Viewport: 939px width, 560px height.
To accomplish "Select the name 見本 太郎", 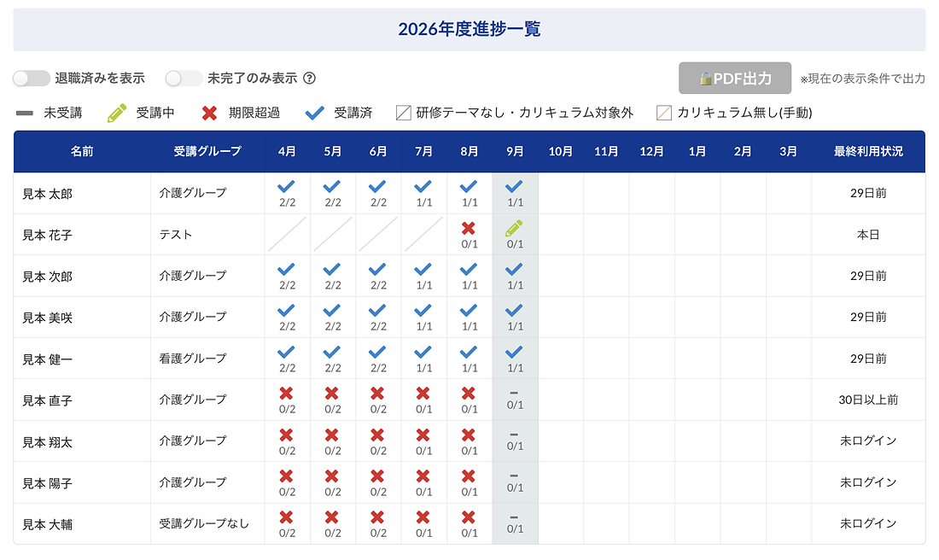I will click(47, 194).
